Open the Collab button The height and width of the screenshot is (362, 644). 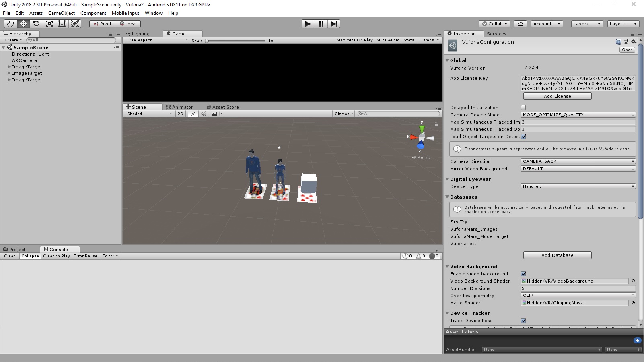point(495,24)
